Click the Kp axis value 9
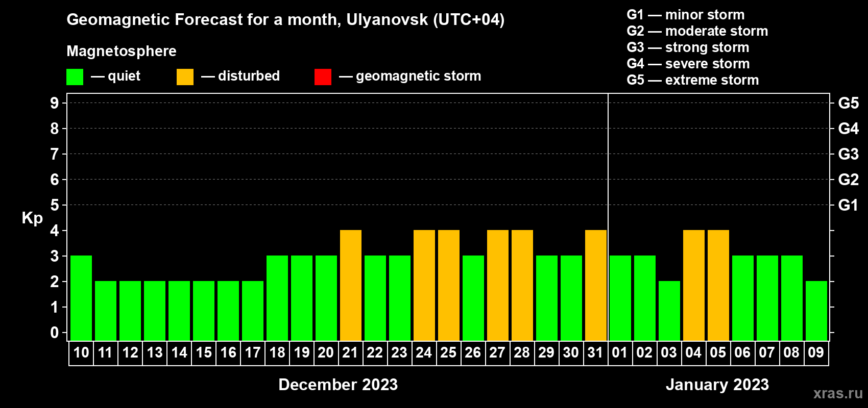Viewport: 868px width, 408px height. 55,103
